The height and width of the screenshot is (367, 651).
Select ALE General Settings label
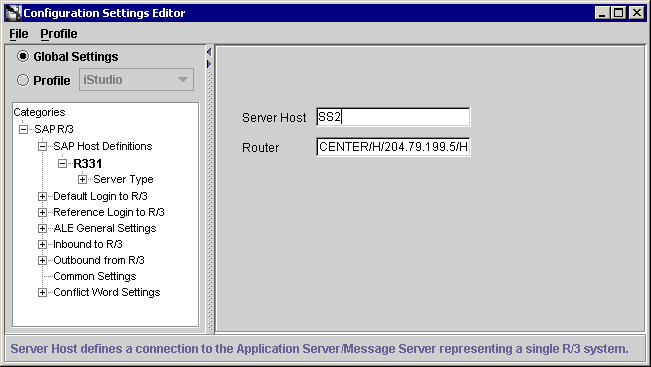(105, 228)
